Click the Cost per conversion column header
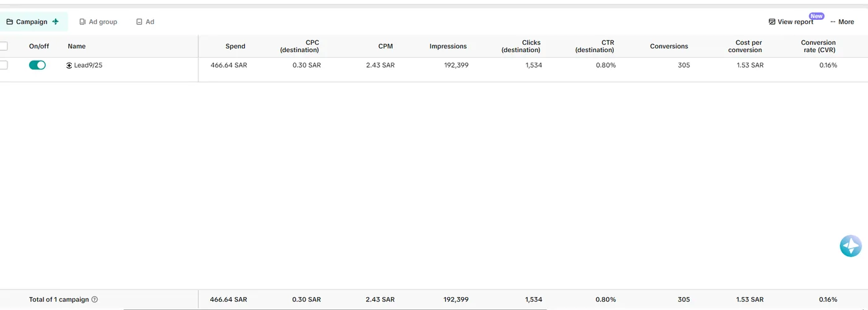Image resolution: width=868 pixels, height=310 pixels. click(x=745, y=46)
